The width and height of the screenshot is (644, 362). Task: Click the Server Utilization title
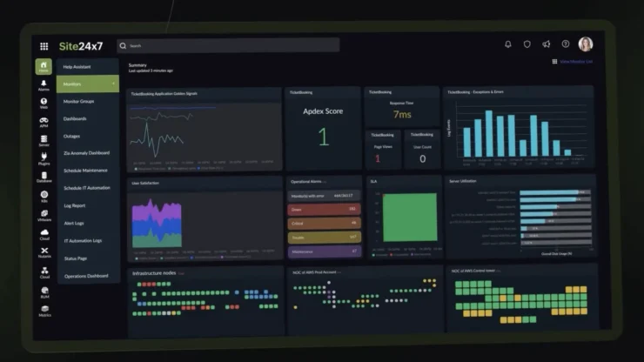463,181
